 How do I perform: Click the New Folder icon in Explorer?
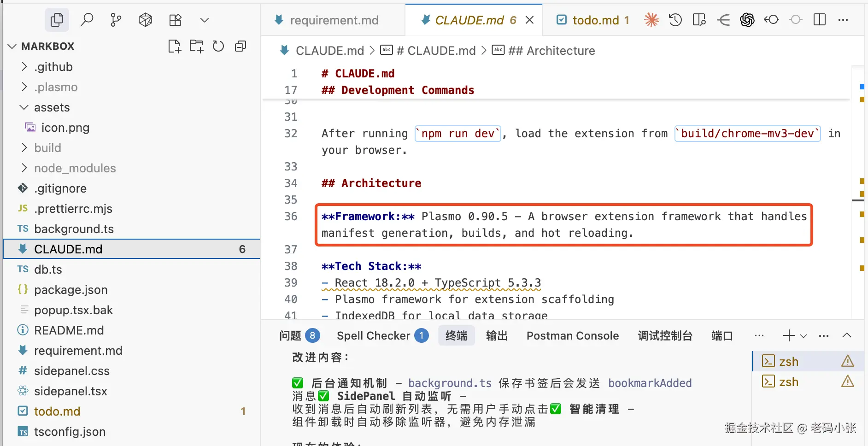point(196,46)
